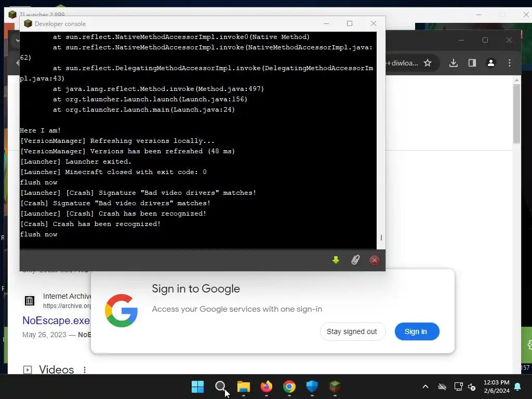Click the Google G logo in prompt

point(121,311)
